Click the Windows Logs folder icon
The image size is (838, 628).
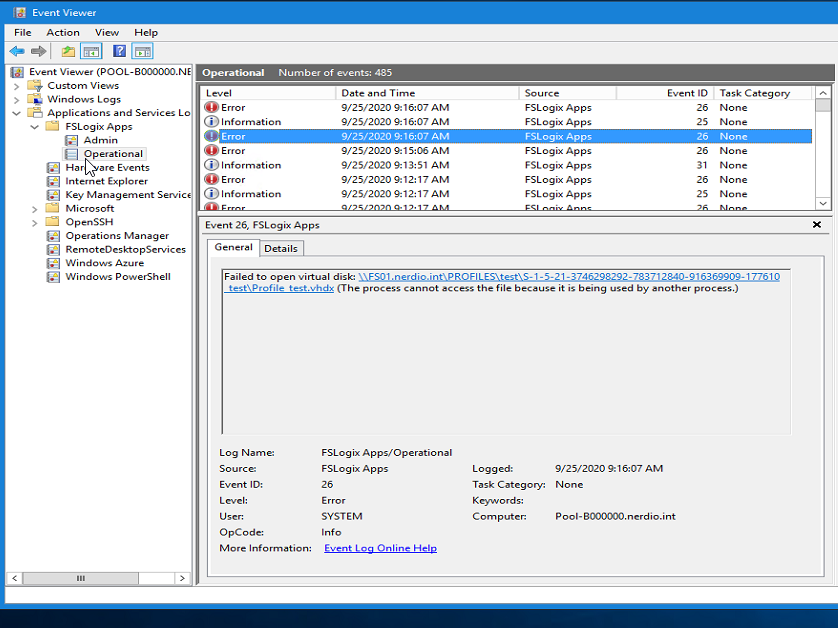click(x=35, y=99)
